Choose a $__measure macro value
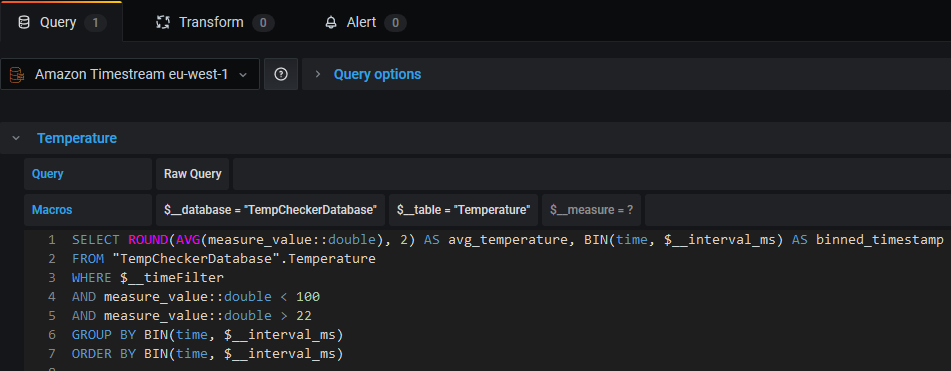951x371 pixels. click(x=591, y=210)
